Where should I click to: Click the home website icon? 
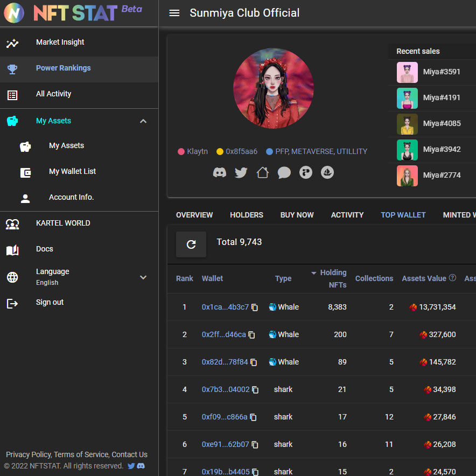pyautogui.click(x=263, y=172)
